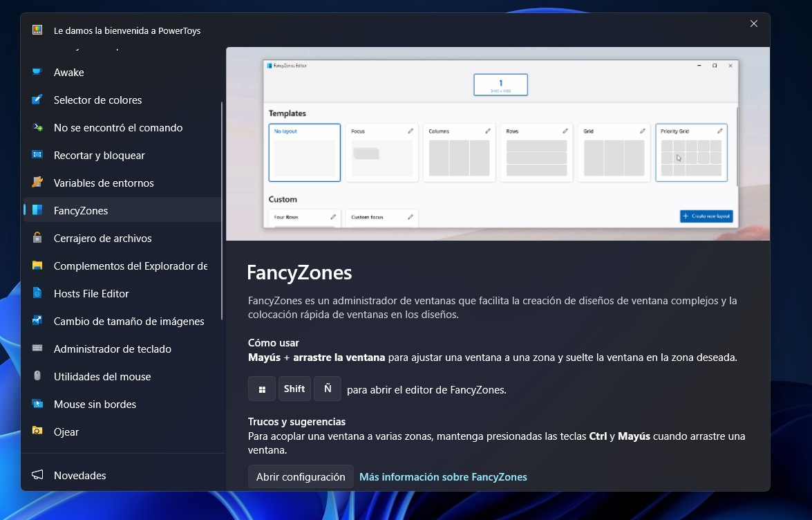Click 'Le damos la bienvenida a PowerToys' title
812x520 pixels.
click(127, 30)
